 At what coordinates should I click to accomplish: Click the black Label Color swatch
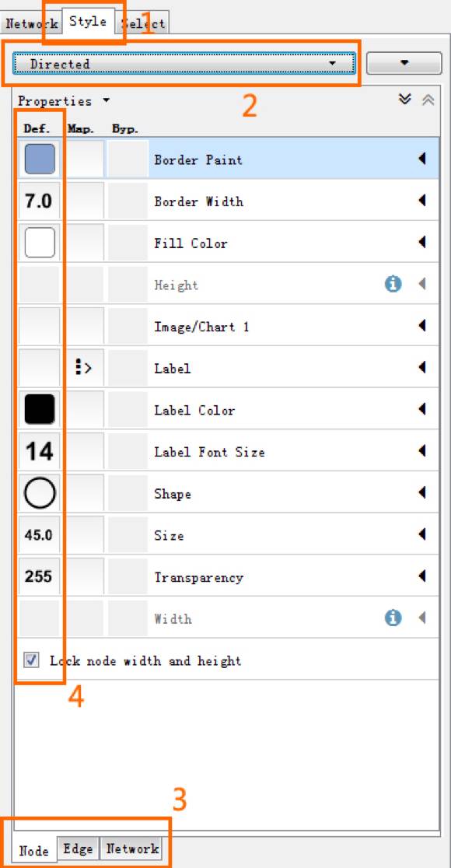pos(40,410)
